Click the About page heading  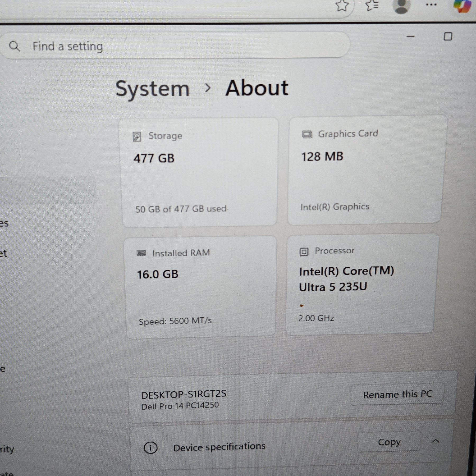point(257,88)
